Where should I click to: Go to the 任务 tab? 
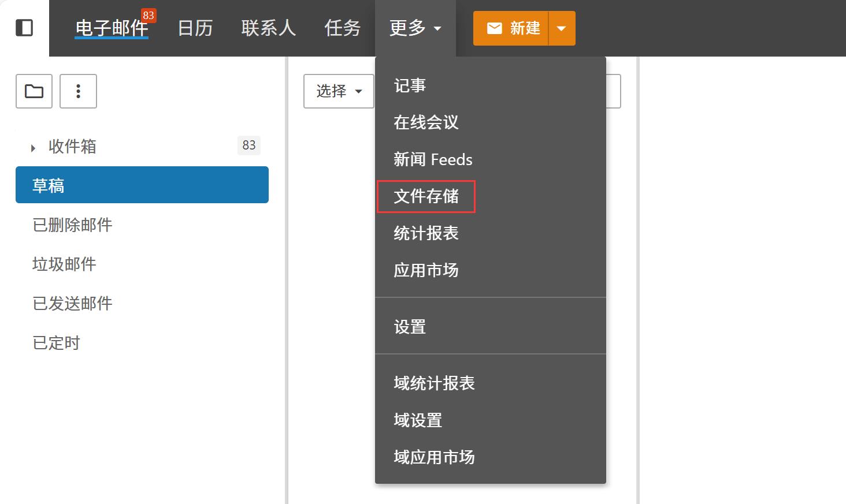click(342, 28)
